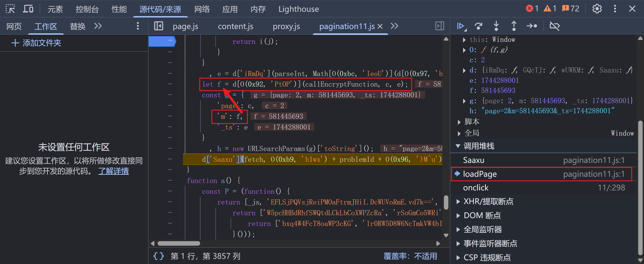Resume script execution button
This screenshot has width=644, height=264.
[x=460, y=26]
